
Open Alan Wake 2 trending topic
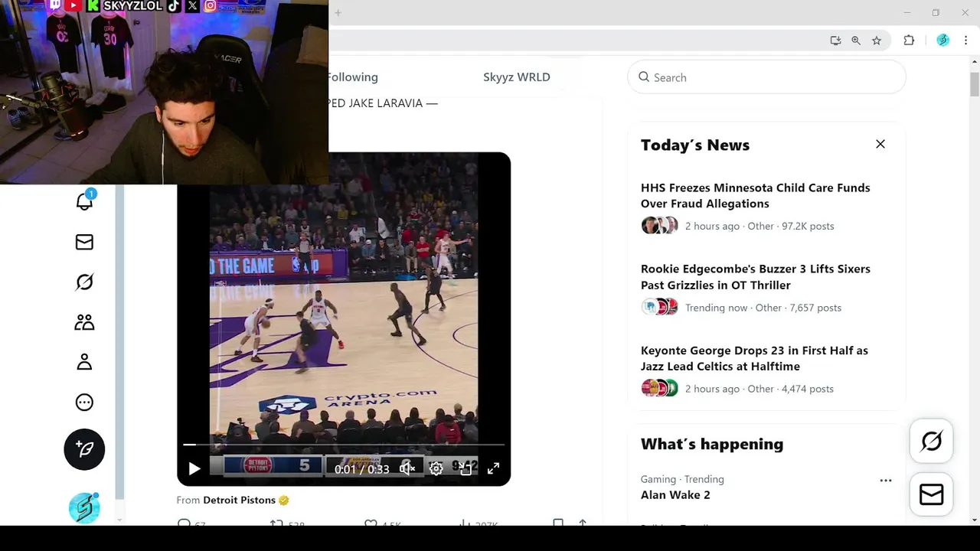tap(675, 494)
